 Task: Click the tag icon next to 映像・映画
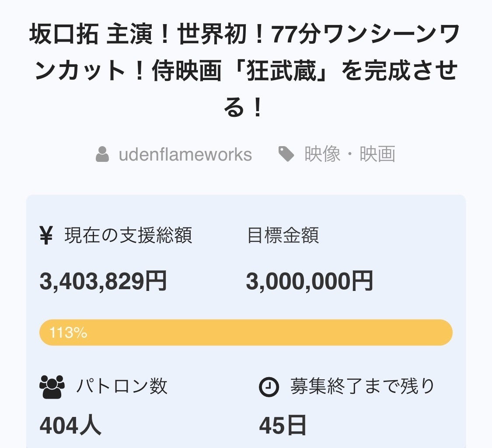pyautogui.click(x=286, y=154)
